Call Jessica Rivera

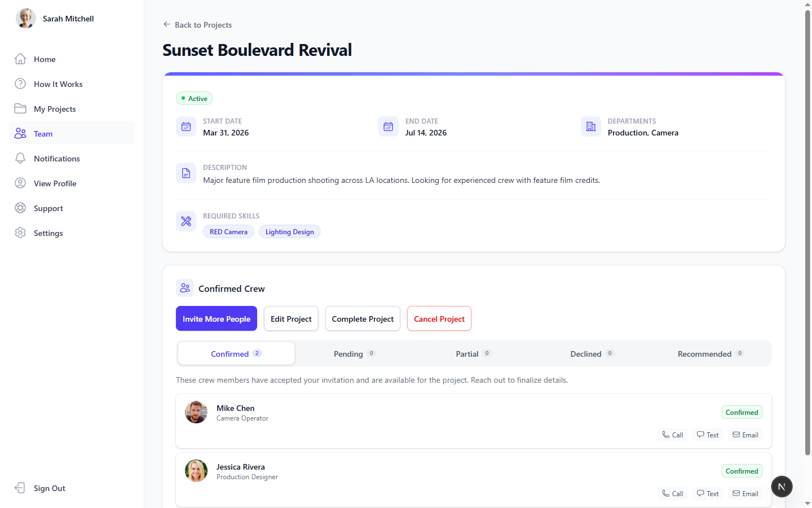672,493
